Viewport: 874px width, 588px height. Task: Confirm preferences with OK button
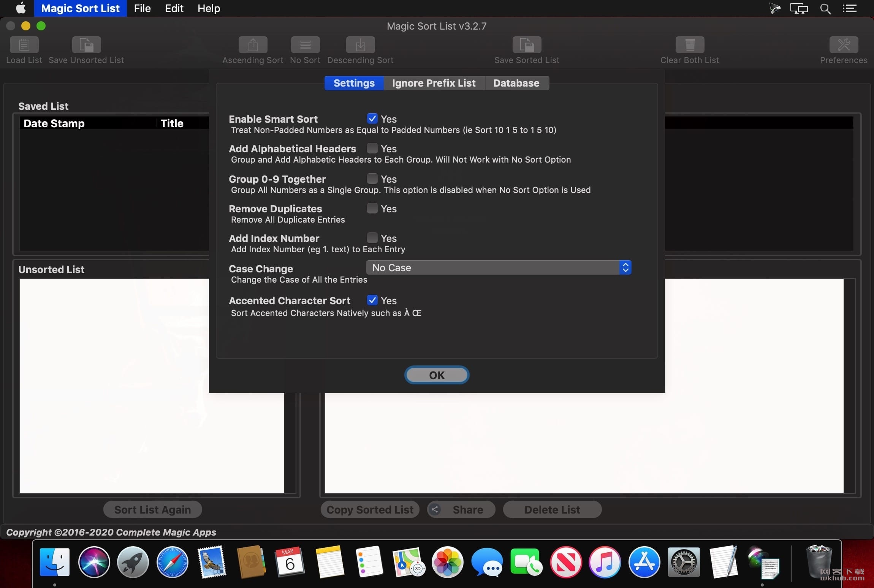coord(437,375)
